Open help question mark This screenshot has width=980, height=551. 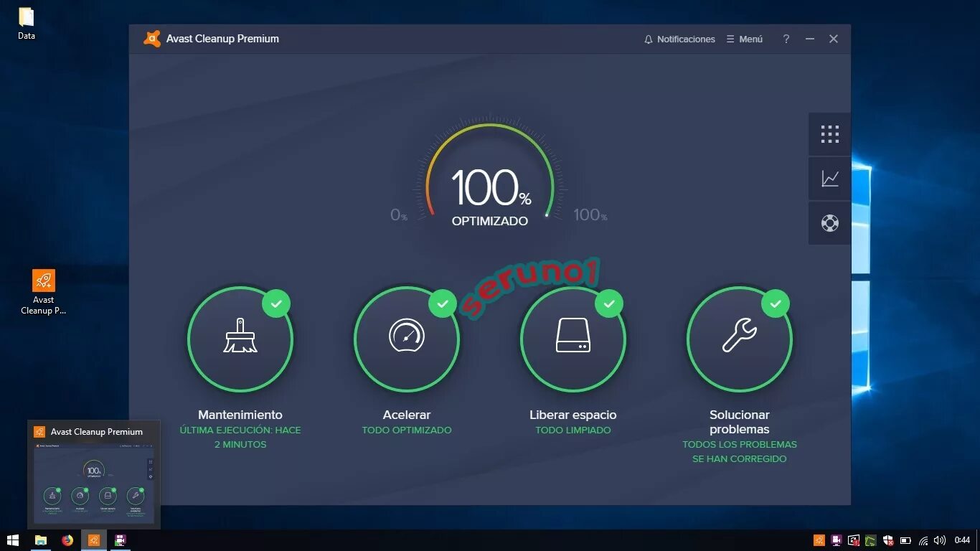[x=786, y=39]
